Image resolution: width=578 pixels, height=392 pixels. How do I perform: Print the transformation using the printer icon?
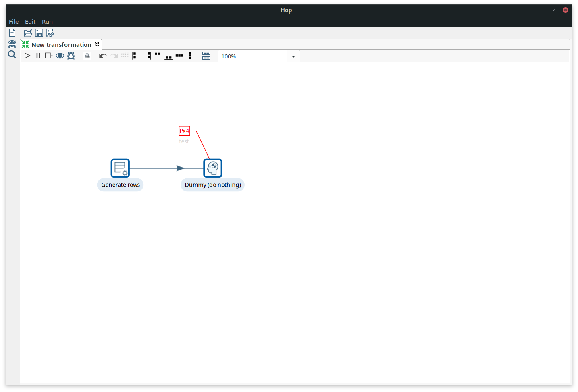coord(87,56)
